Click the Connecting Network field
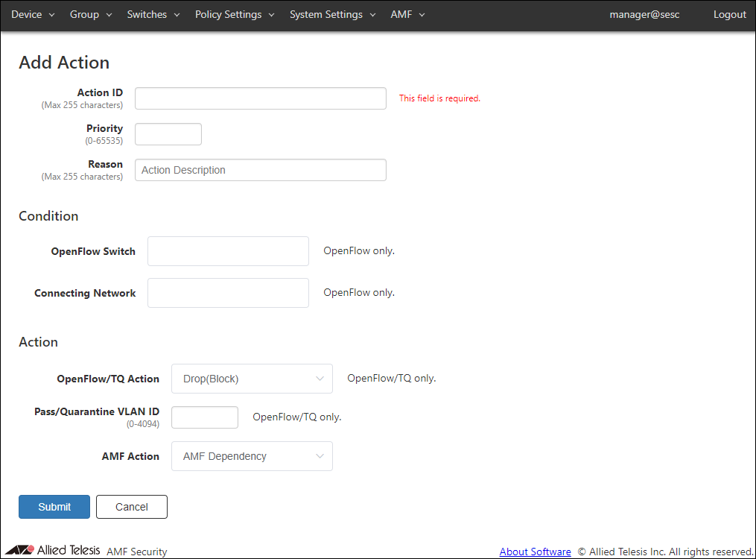This screenshot has width=756, height=559. click(228, 293)
